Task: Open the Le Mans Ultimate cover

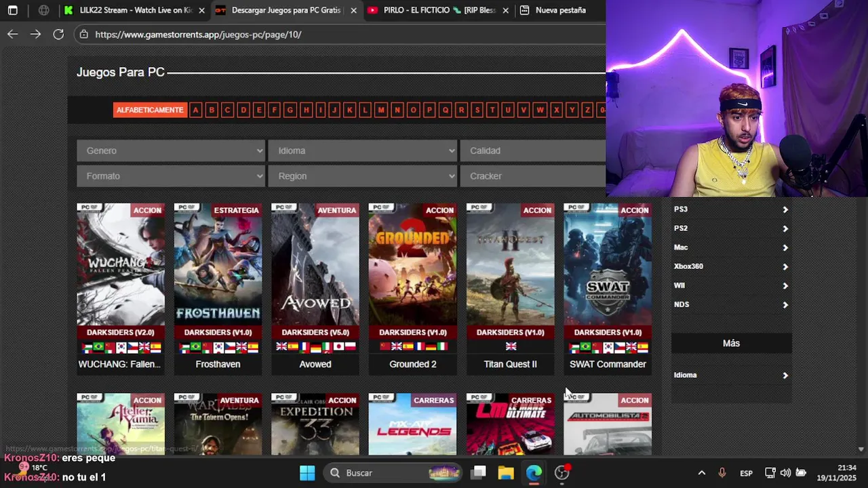Action: point(510,424)
